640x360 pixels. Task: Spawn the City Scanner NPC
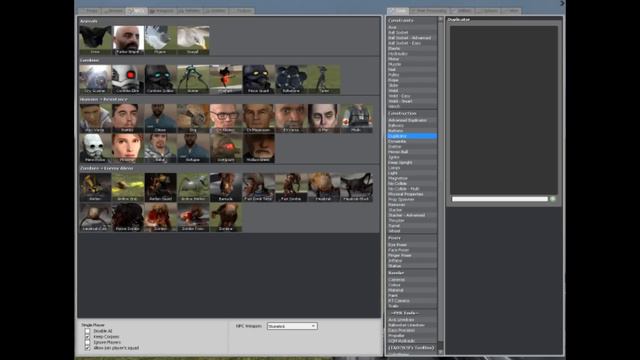96,79
